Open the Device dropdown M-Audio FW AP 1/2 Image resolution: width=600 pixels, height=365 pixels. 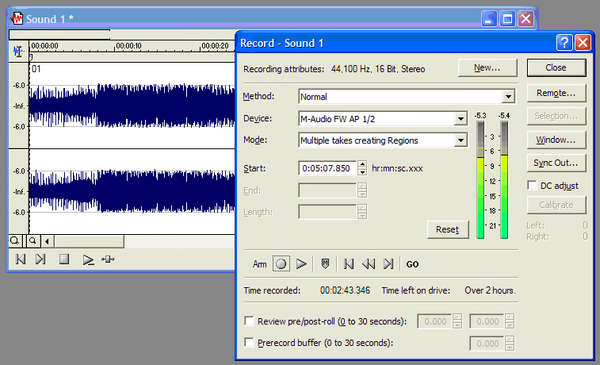click(x=460, y=119)
